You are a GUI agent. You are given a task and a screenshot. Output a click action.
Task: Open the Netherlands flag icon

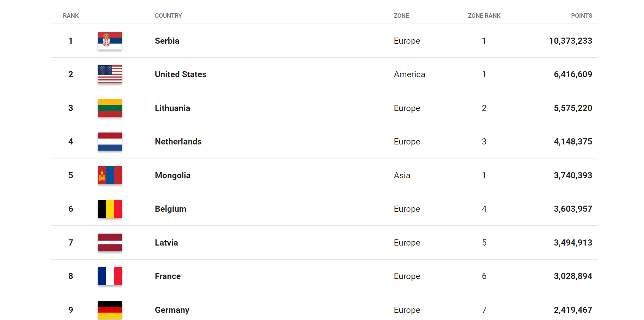click(x=110, y=141)
